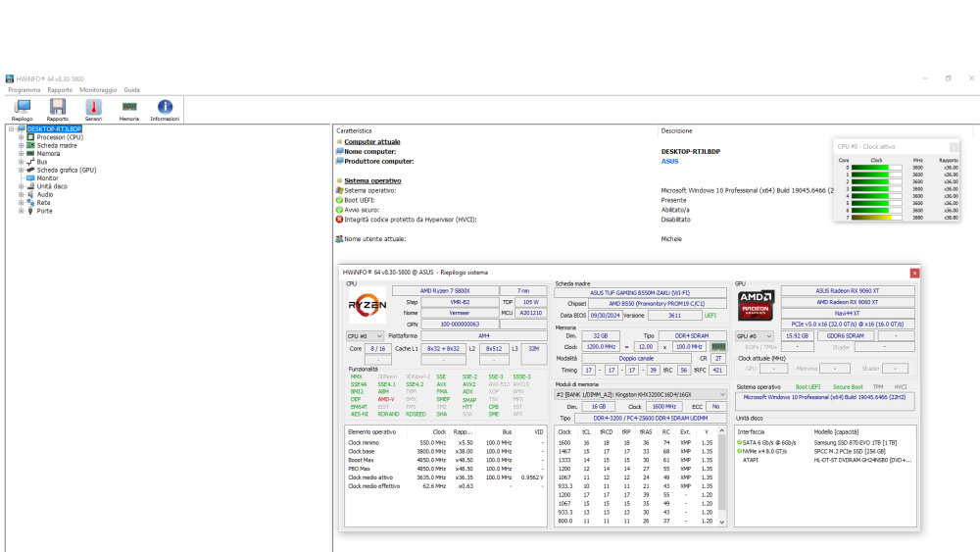Click the Sistema operativo heading in main panel
Screen dimensions: 980x552
tap(372, 180)
